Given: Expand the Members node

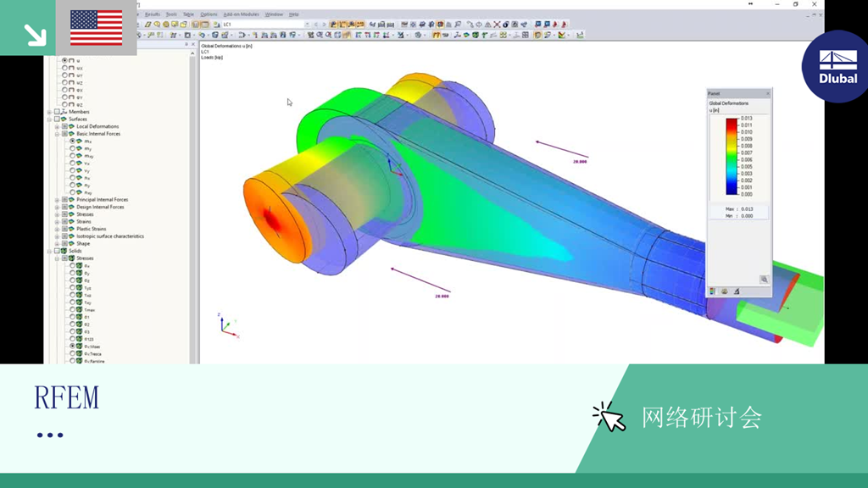Looking at the screenshot, I should pyautogui.click(x=50, y=112).
